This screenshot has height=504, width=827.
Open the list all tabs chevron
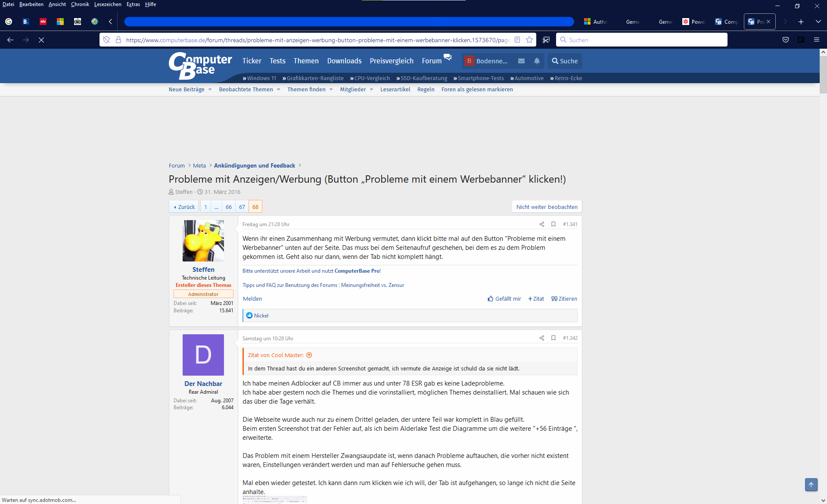(x=818, y=22)
